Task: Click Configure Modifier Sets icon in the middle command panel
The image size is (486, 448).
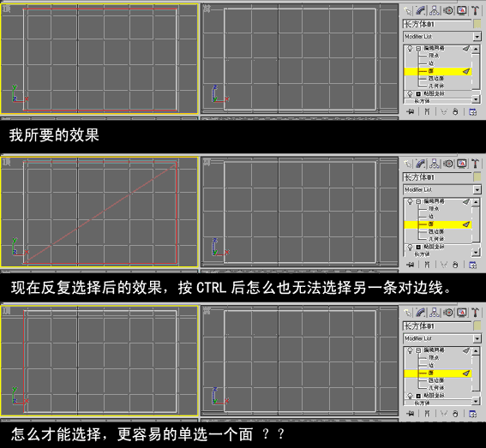Action: pos(472,265)
